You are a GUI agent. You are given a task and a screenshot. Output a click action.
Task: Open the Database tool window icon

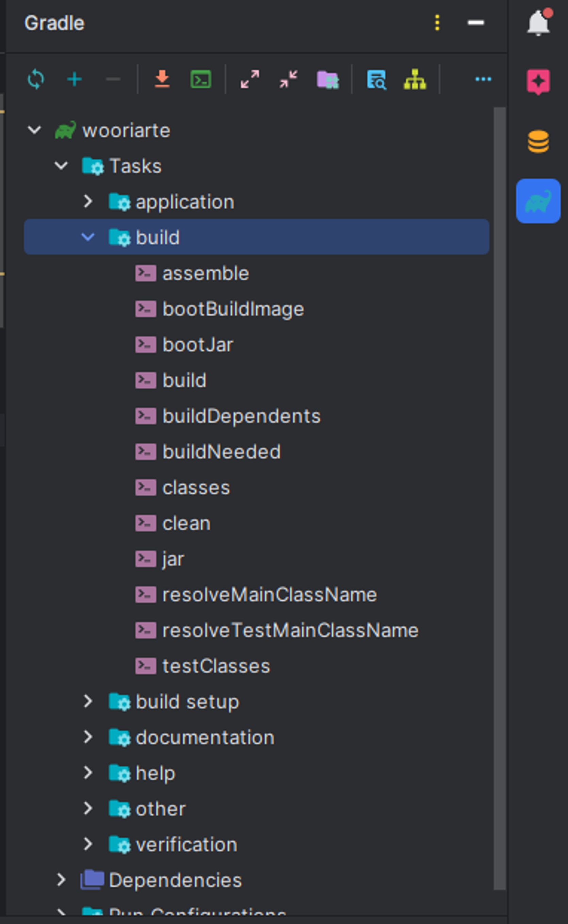[538, 142]
